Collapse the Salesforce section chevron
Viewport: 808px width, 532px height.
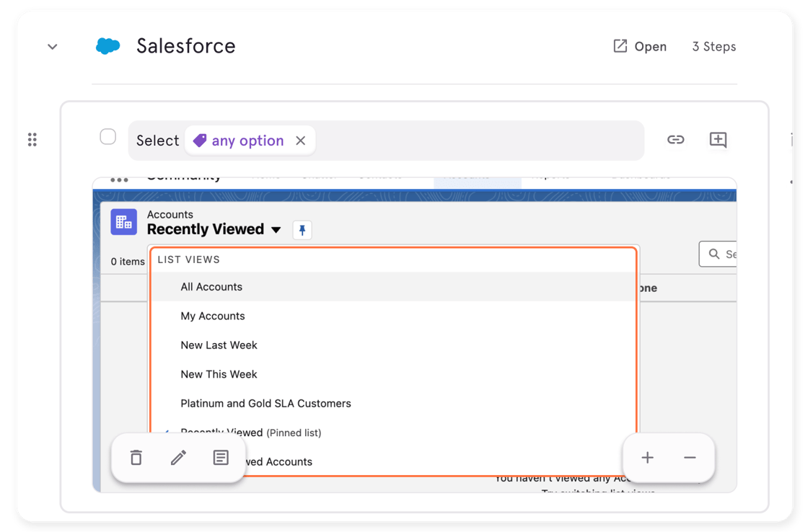52,47
